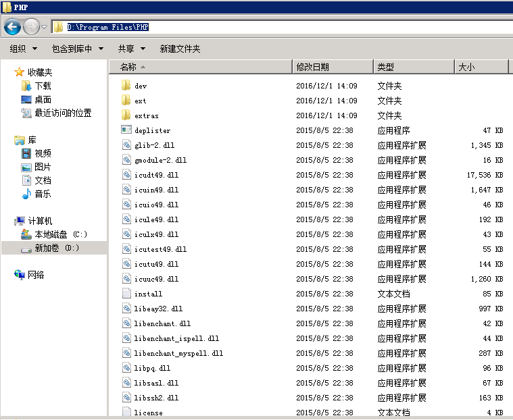Open local disk C: drive
The height and width of the screenshot is (420, 513).
(60, 234)
